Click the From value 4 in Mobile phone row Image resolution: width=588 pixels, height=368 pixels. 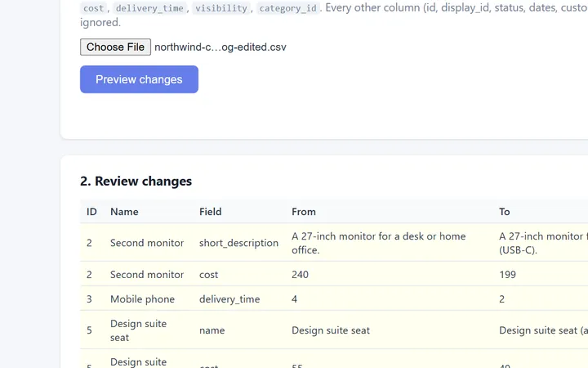[294, 299]
